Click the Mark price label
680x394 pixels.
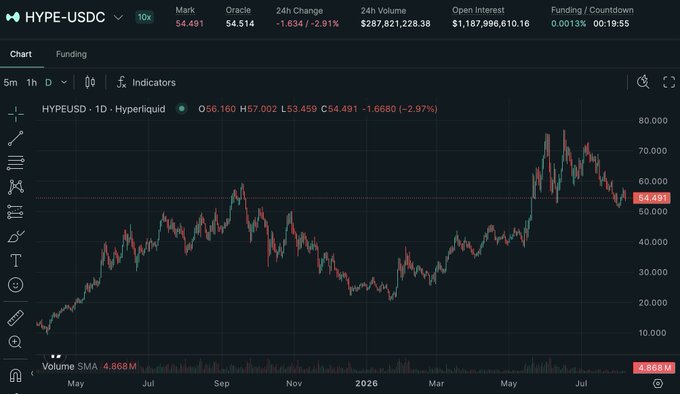(185, 10)
